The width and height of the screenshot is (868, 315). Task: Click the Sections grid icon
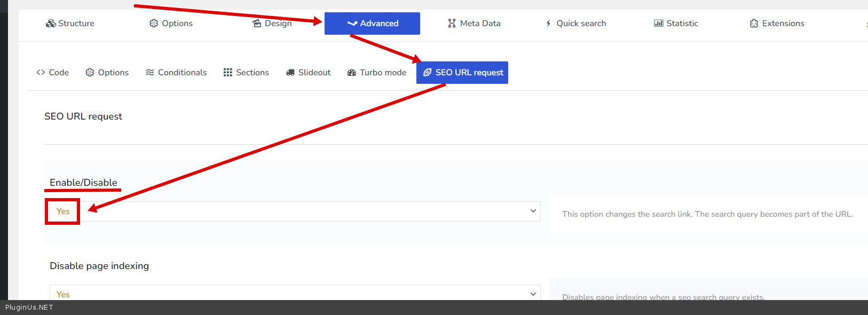228,73
